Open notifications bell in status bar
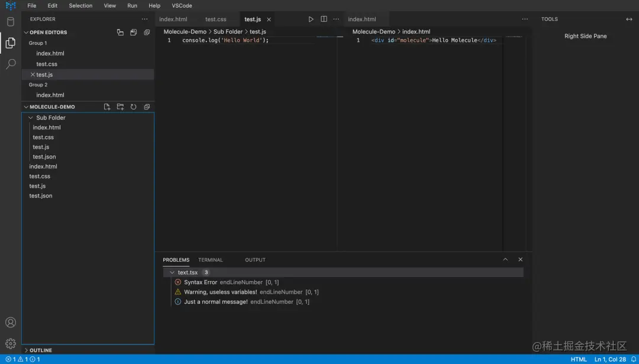The width and height of the screenshot is (639, 364). [634, 359]
